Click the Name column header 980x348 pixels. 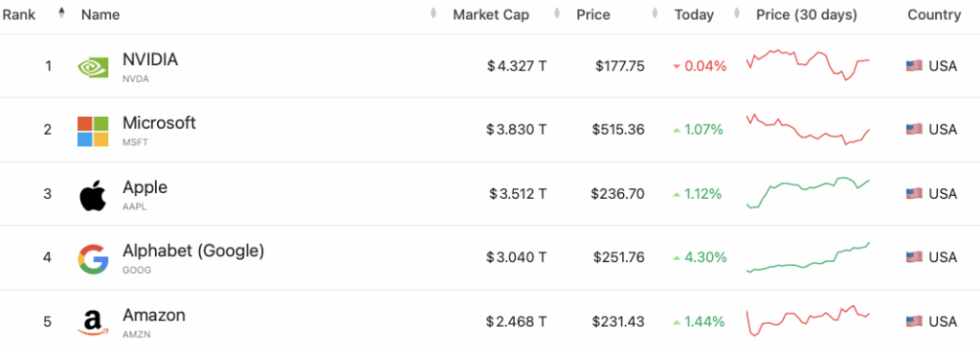click(x=100, y=14)
